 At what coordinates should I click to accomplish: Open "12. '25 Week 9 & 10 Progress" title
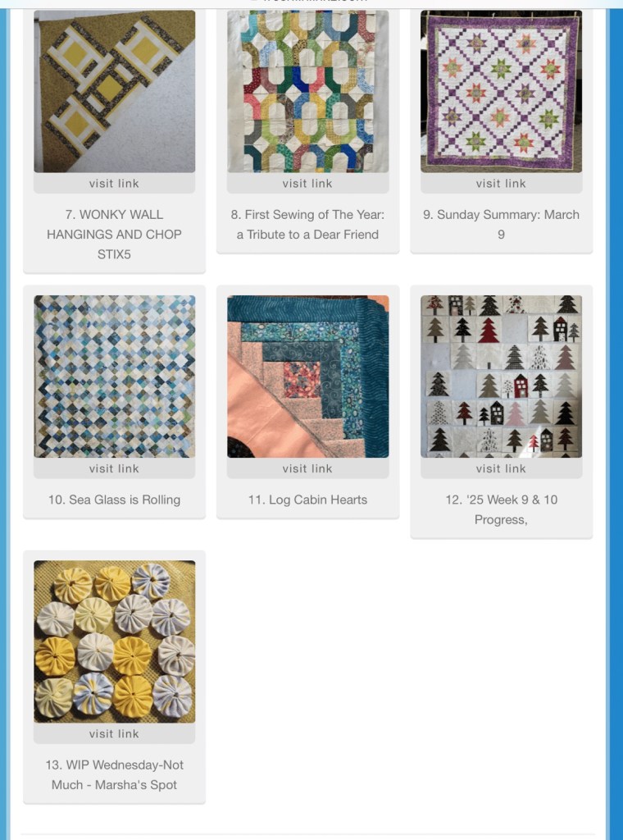(x=501, y=509)
